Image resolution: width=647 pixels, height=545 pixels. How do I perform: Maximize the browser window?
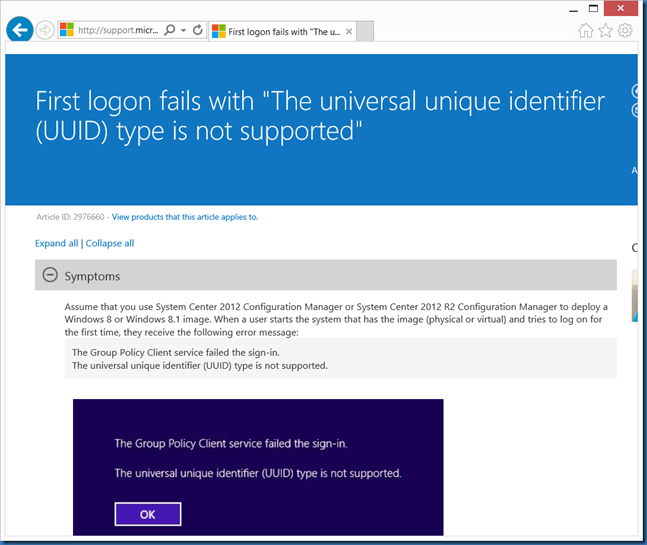coord(593,9)
